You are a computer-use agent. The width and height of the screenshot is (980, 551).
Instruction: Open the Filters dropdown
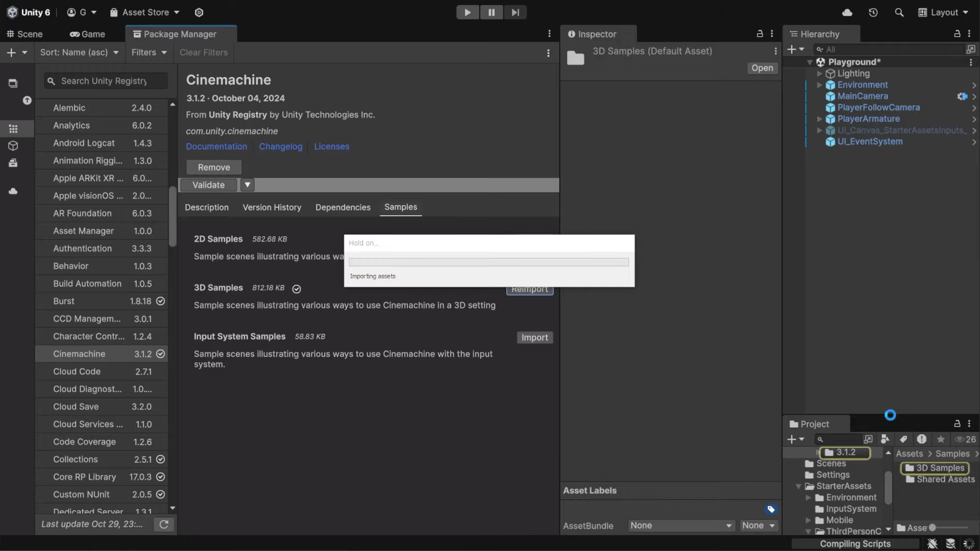coord(149,52)
